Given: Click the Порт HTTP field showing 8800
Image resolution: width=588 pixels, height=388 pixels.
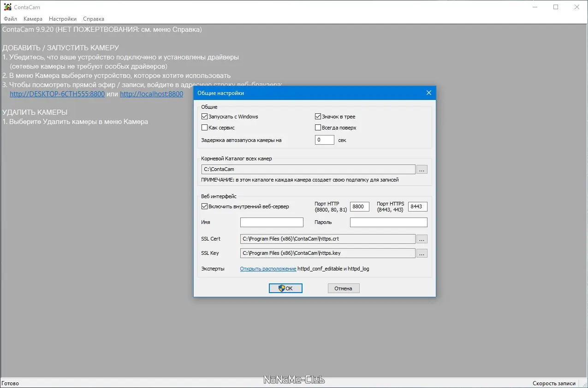Looking at the screenshot, I should click(360, 206).
